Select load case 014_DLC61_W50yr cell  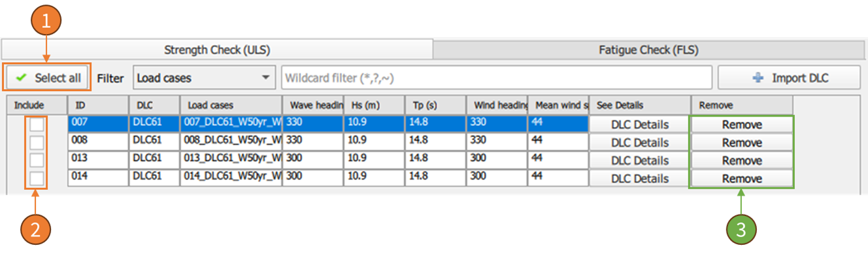[x=231, y=178]
